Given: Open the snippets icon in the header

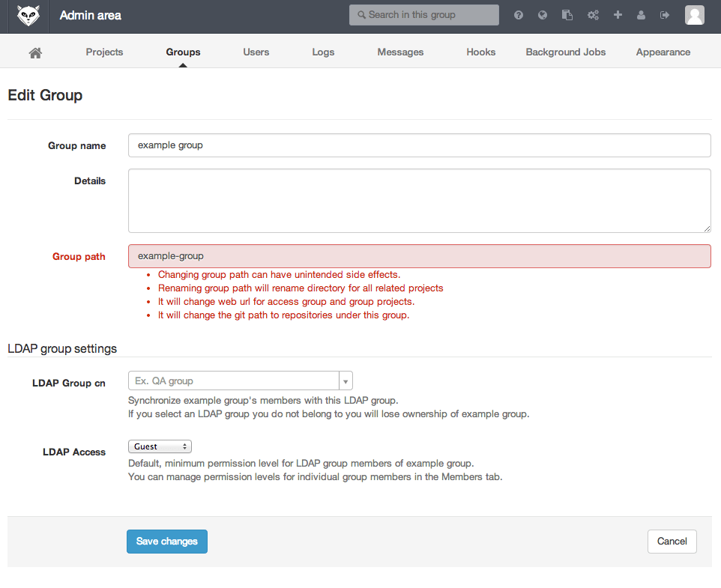Looking at the screenshot, I should click(x=567, y=14).
